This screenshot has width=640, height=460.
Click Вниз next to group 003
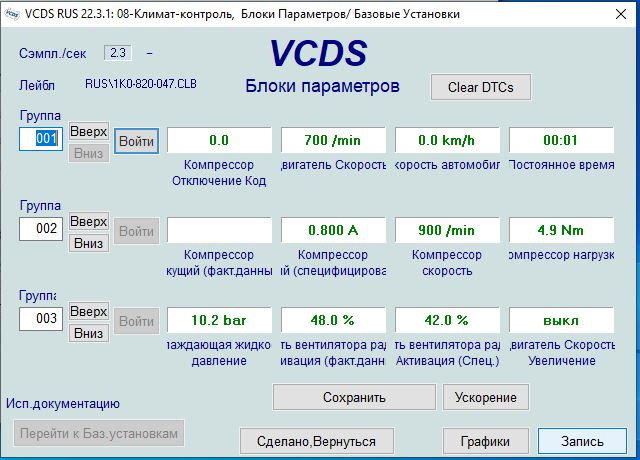pyautogui.click(x=89, y=333)
